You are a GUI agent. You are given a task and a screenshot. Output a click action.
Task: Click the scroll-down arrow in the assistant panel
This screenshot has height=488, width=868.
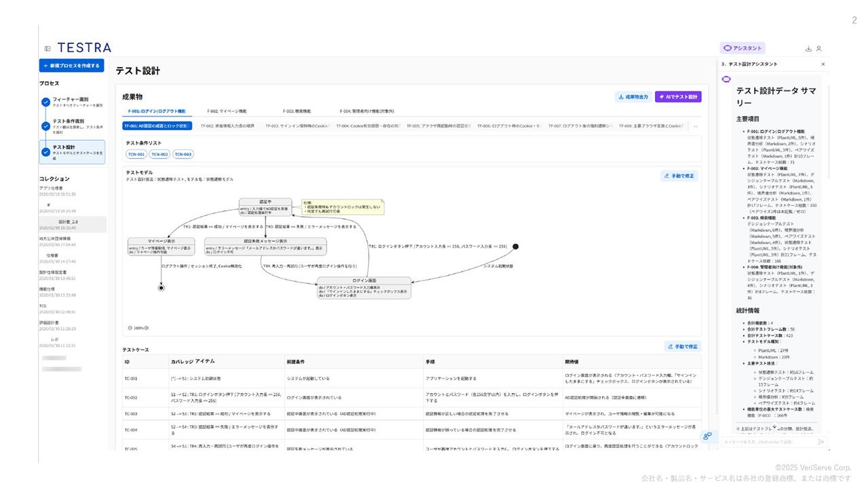tap(774, 427)
